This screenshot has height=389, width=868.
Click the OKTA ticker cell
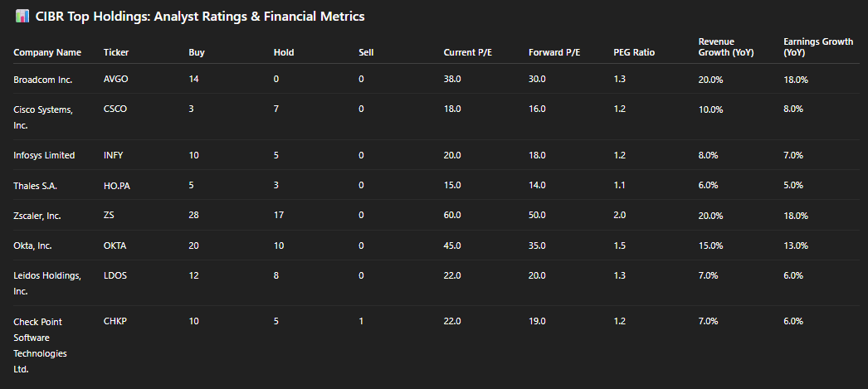pos(115,246)
